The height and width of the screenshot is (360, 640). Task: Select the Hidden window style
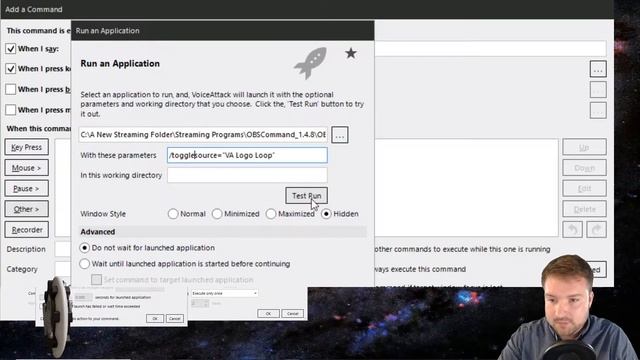(326, 214)
